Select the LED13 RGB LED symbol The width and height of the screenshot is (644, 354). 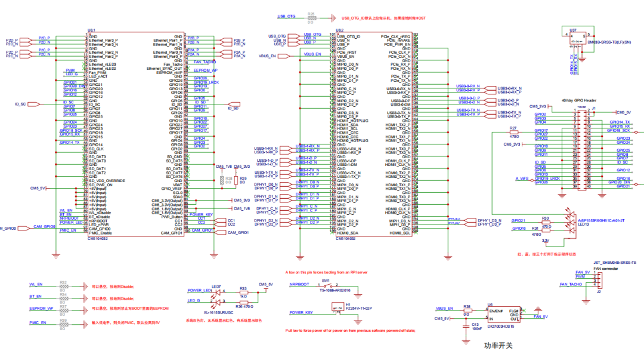(x=571, y=222)
